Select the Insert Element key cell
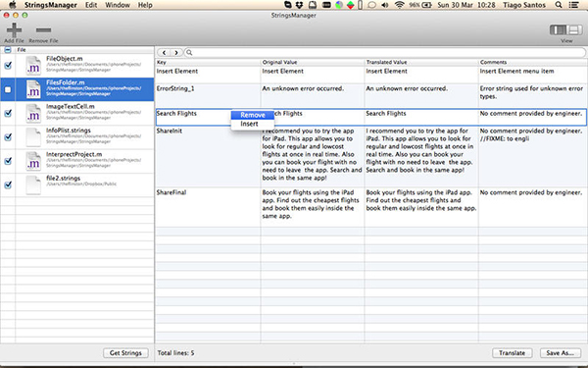The height and width of the screenshot is (368, 588). point(208,75)
